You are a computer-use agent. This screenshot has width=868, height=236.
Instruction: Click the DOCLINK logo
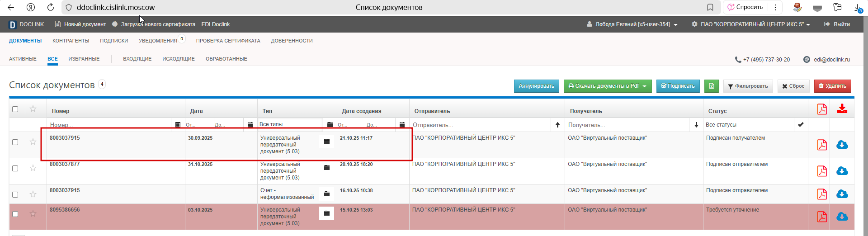click(x=27, y=24)
